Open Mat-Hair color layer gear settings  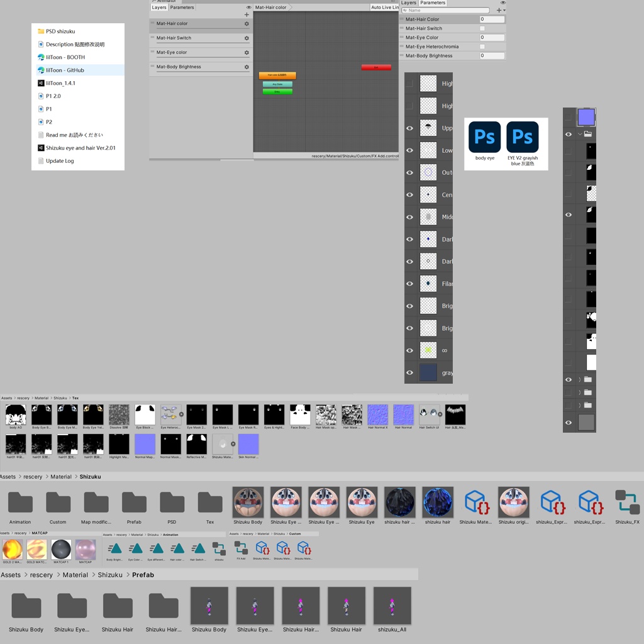tap(247, 24)
